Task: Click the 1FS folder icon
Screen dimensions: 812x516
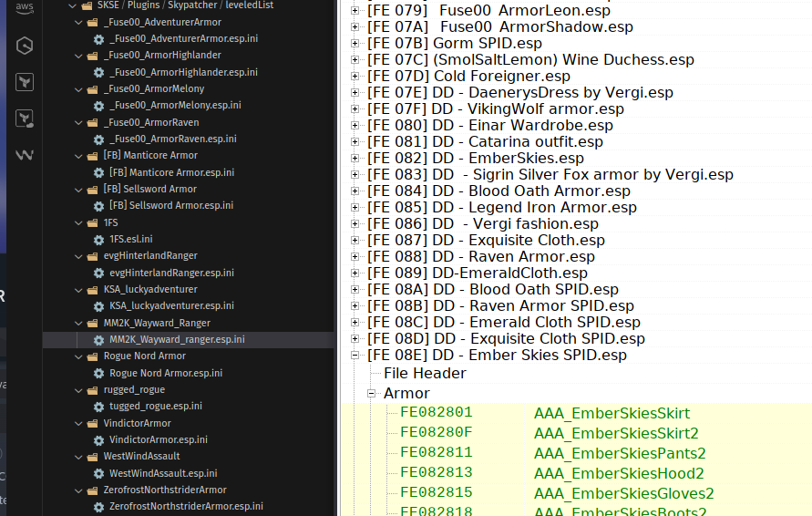Action: 92,222
